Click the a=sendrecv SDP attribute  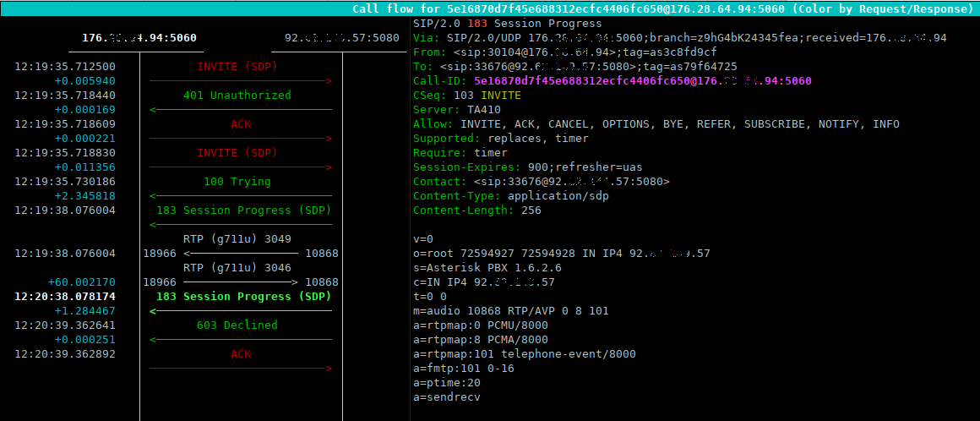click(x=447, y=397)
